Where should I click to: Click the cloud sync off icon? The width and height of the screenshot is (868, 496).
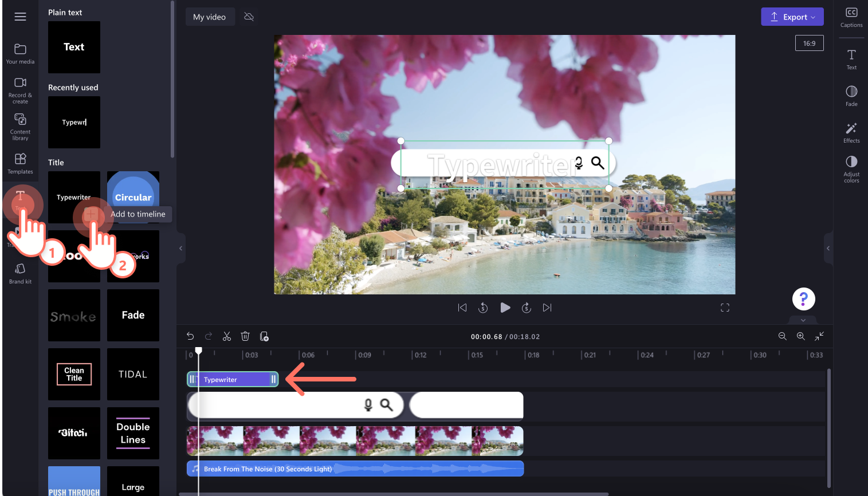click(x=249, y=17)
